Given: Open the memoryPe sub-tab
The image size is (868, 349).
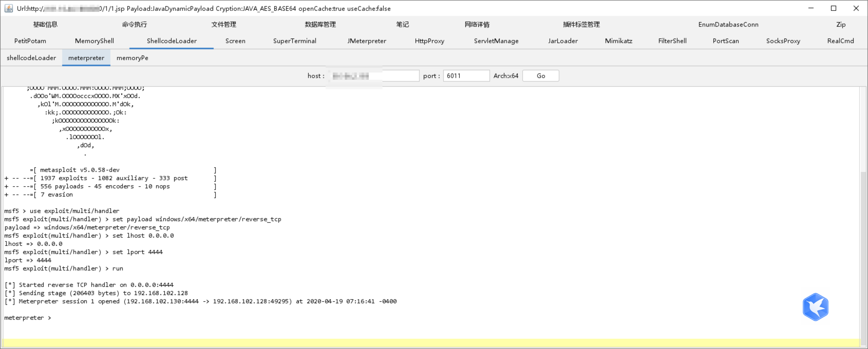Looking at the screenshot, I should coord(132,58).
